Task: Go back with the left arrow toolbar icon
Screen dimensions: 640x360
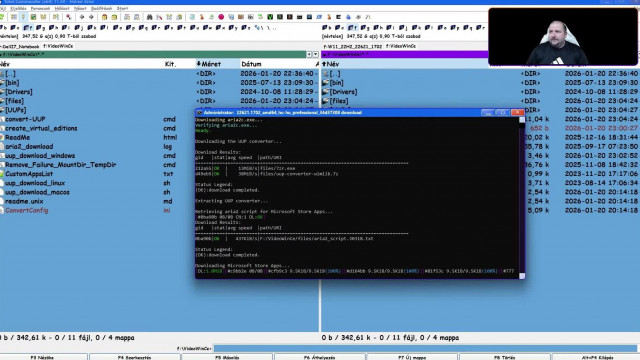Action: point(82,17)
